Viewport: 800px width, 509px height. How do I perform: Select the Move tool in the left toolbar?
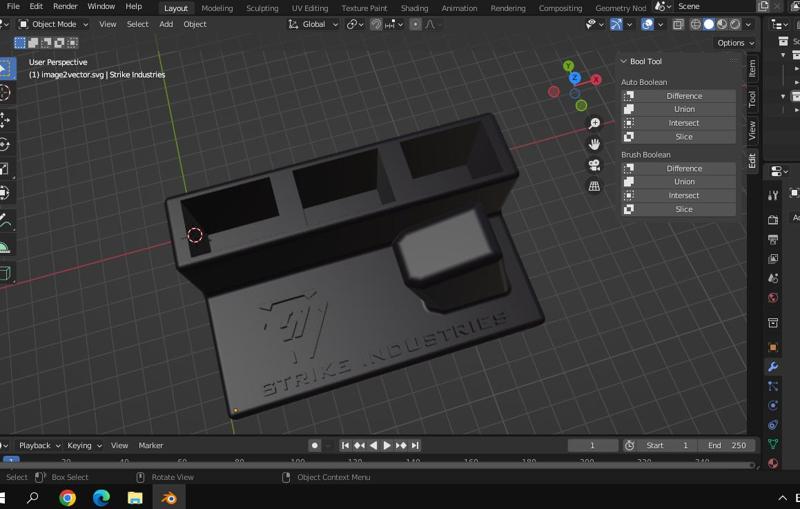(5, 120)
